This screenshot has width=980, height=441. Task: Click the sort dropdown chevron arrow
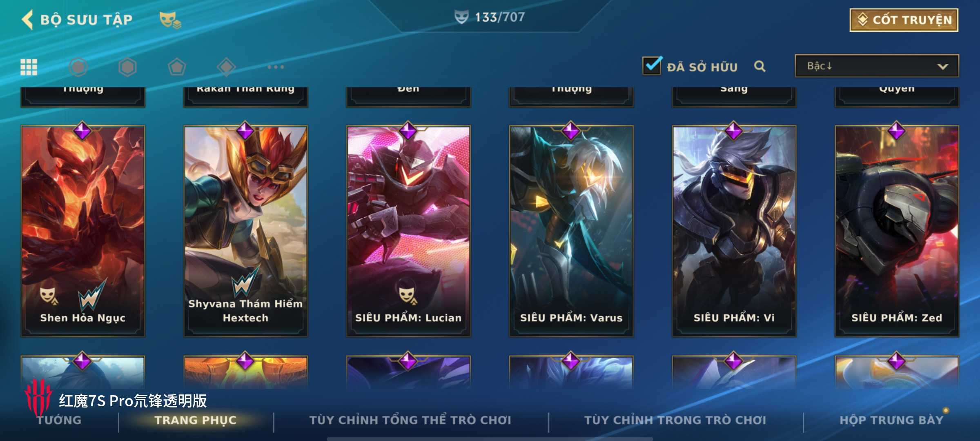tap(943, 67)
